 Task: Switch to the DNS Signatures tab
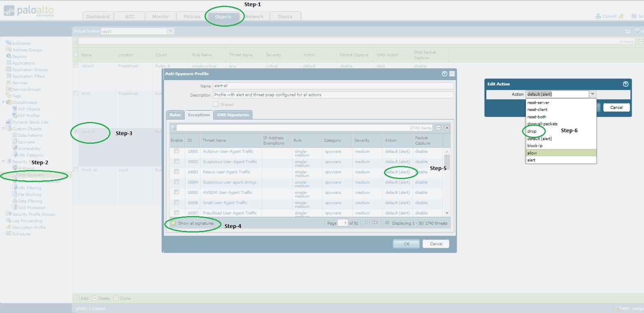point(233,115)
